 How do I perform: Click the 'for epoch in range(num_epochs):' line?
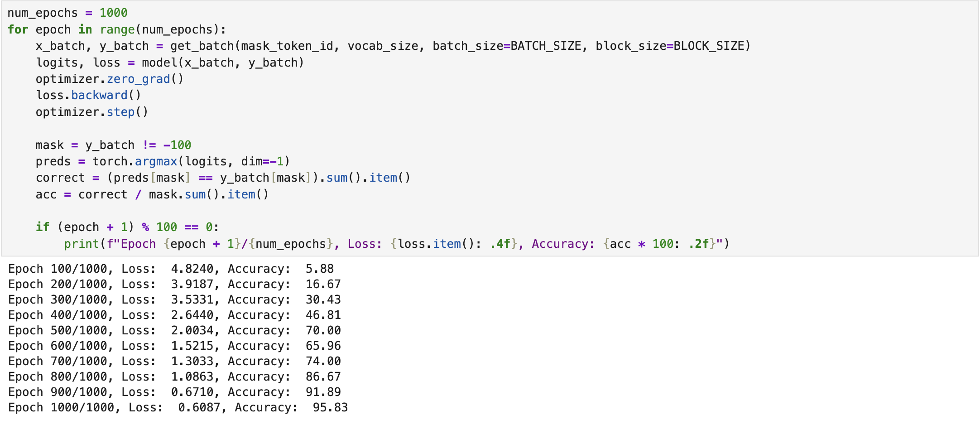(x=117, y=30)
